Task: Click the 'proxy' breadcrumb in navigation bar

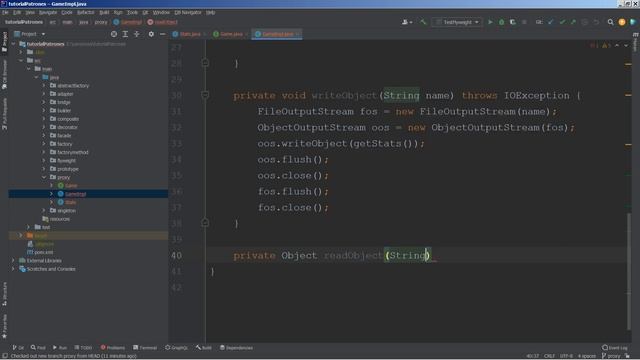Action: click(101, 22)
